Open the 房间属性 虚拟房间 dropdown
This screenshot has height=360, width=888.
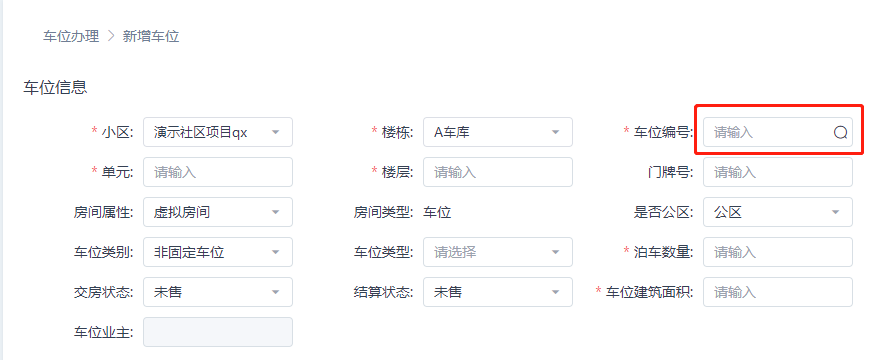(275, 212)
